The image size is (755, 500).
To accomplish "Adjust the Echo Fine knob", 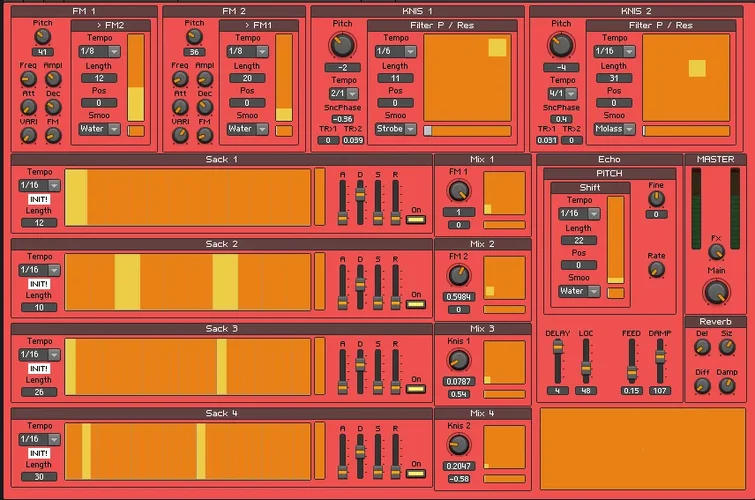I will pos(656,198).
